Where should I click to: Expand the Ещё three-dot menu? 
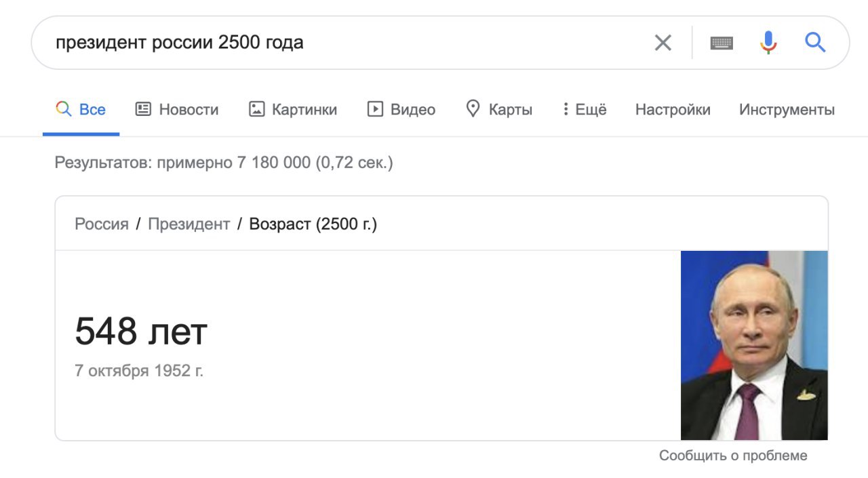[566, 109]
